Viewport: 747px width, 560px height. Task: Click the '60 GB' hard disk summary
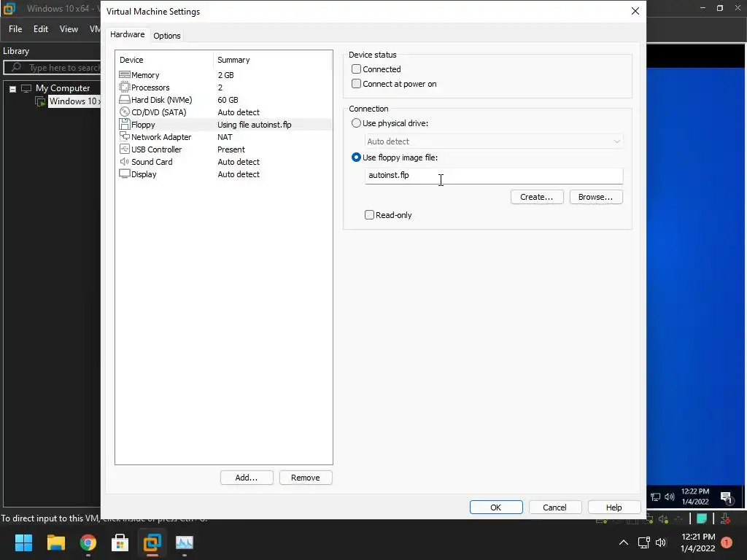coord(228,99)
